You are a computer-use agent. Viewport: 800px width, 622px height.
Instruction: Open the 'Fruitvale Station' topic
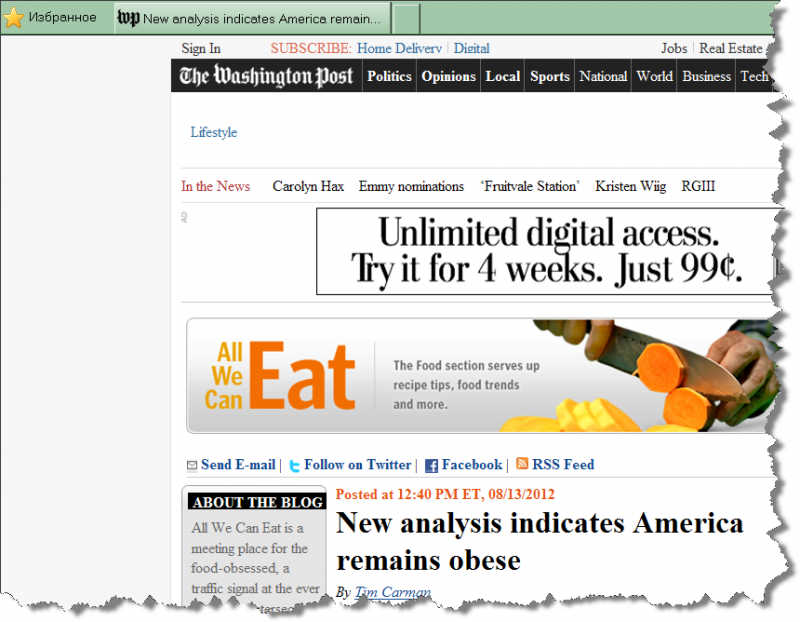pos(530,186)
